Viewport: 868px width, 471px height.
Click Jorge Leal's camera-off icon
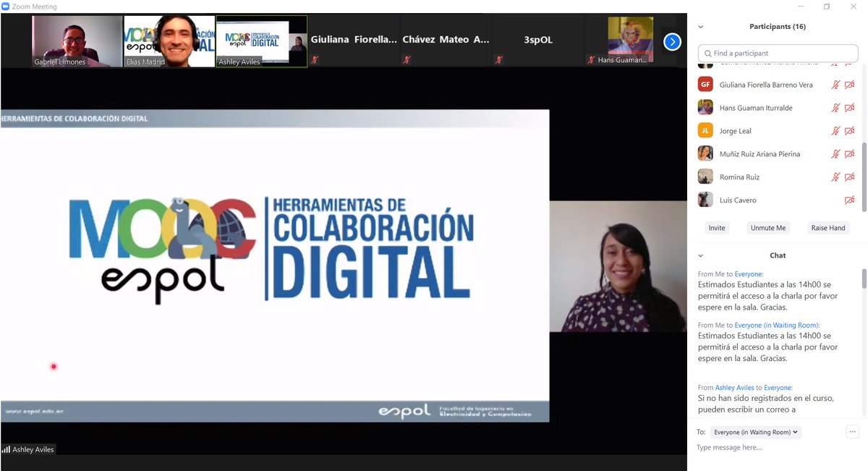850,131
